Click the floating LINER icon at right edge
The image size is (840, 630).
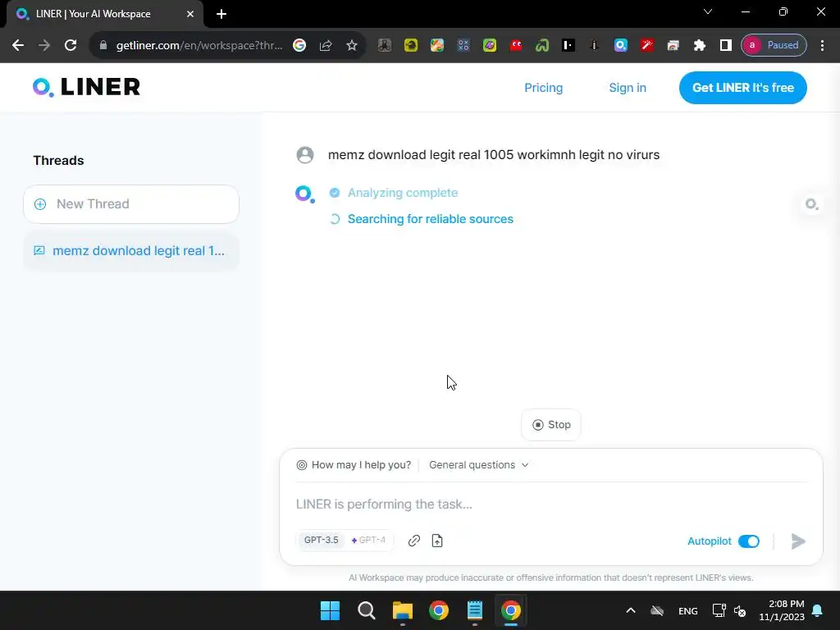tap(811, 204)
